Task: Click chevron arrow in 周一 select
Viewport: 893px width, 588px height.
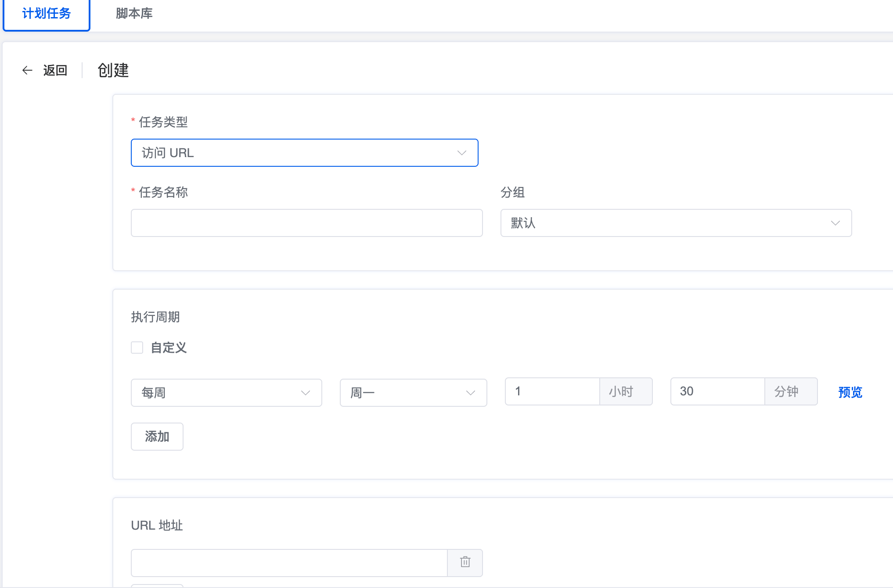Action: point(470,393)
